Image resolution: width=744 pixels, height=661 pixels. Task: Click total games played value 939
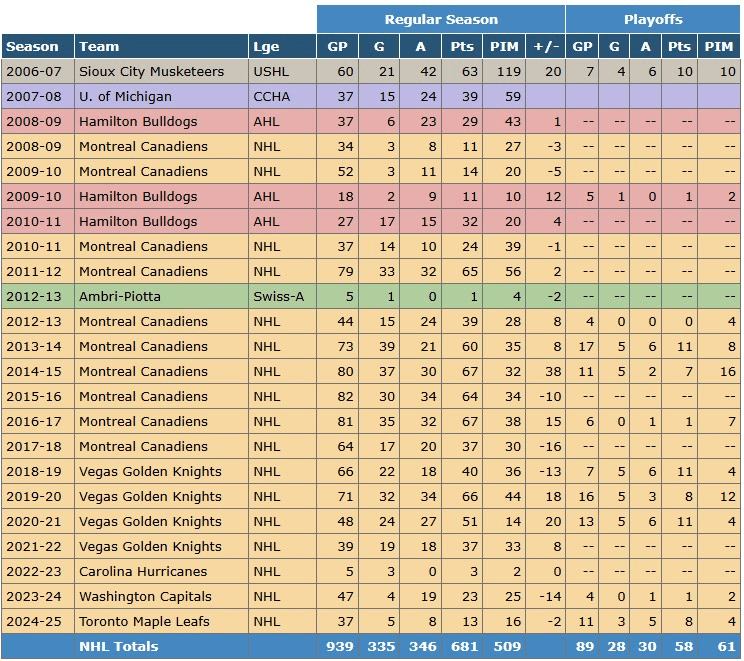coord(340,646)
